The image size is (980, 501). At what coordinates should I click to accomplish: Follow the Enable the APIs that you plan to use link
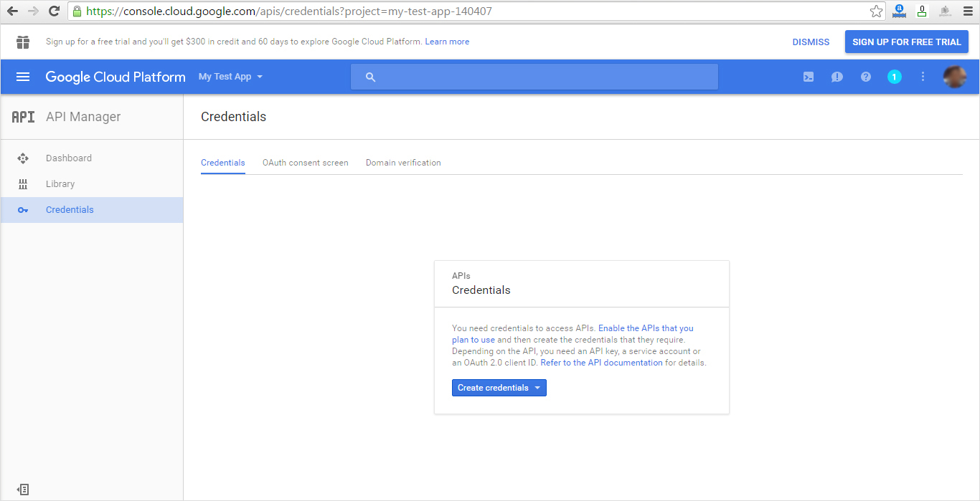[x=573, y=334]
